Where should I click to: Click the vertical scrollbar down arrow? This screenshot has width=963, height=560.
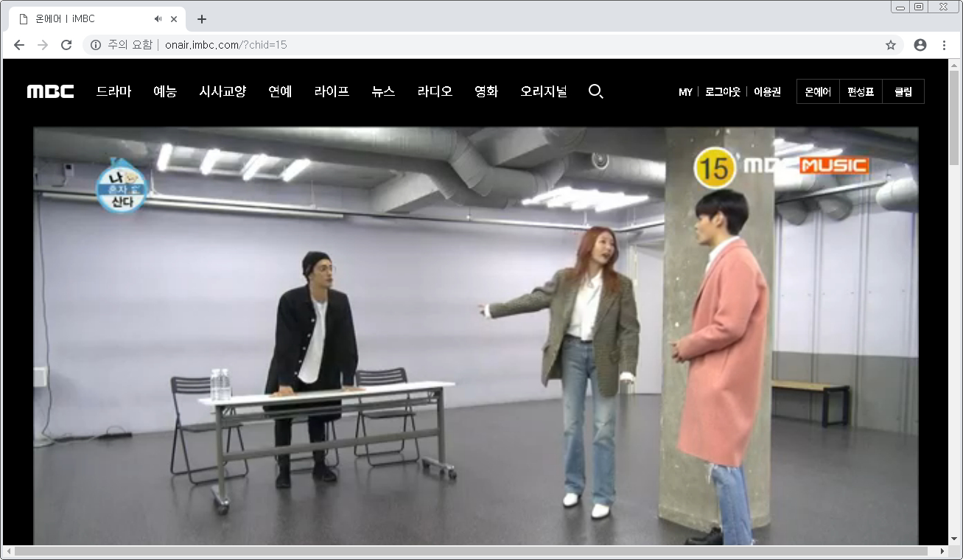(x=955, y=540)
